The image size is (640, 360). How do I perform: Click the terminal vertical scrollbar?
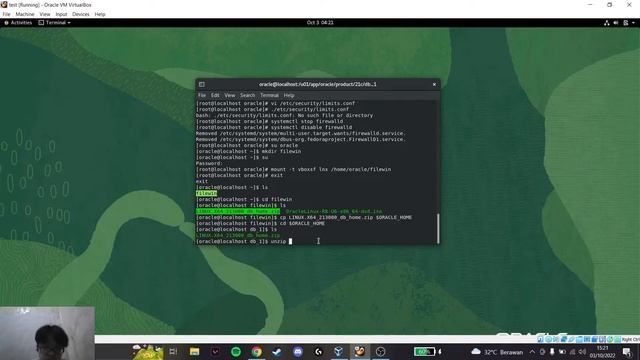point(438,228)
